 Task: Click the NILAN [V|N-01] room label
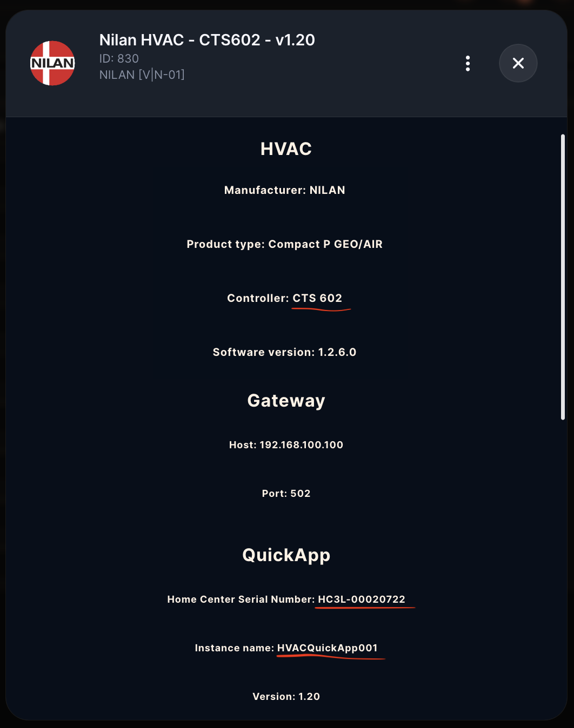(142, 75)
